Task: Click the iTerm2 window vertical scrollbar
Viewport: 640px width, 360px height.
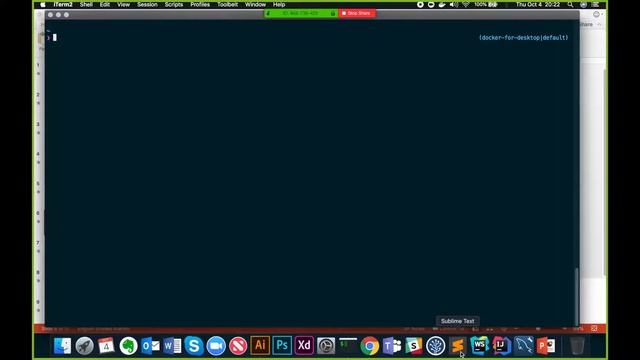Action: 576,296
